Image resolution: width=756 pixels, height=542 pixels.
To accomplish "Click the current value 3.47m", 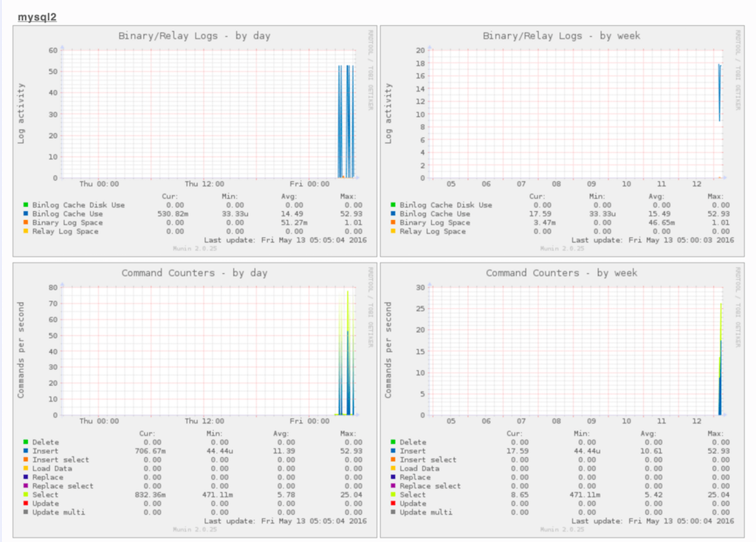I will coord(544,222).
